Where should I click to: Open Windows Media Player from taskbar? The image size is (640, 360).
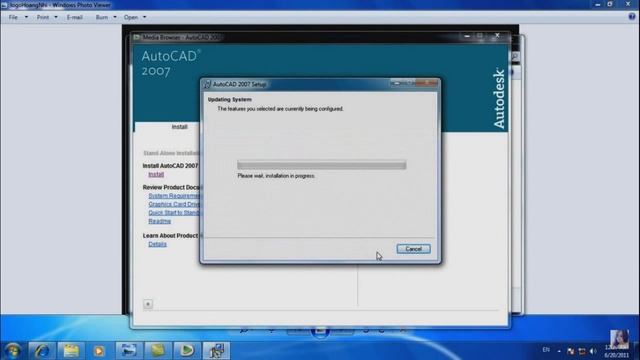99,351
